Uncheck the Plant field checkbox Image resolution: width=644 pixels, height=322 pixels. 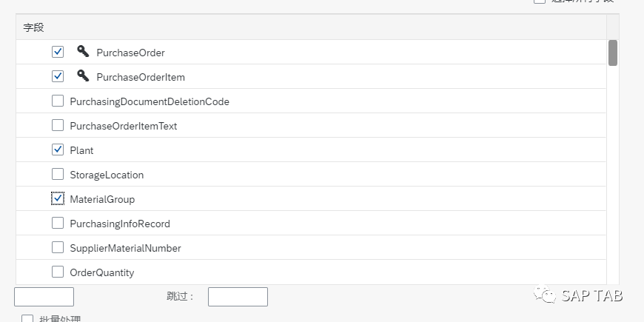pyautogui.click(x=58, y=150)
